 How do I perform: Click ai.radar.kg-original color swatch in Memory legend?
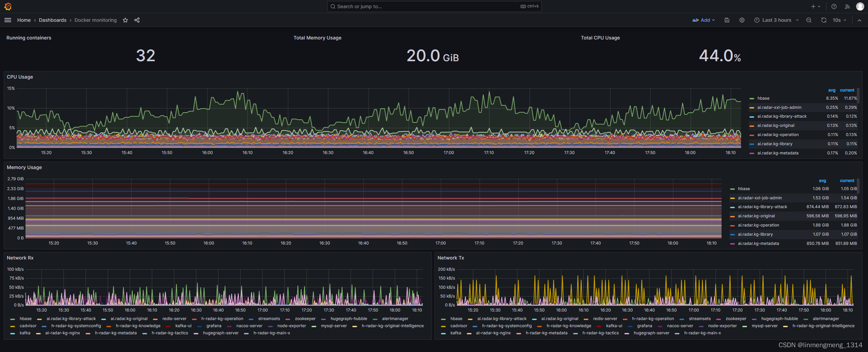pos(732,216)
